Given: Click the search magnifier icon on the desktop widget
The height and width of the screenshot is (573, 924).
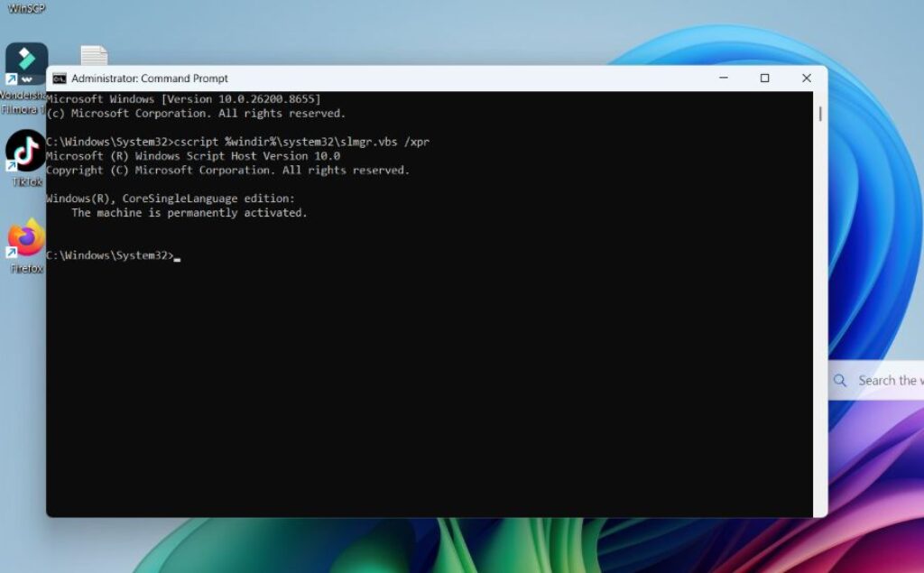Looking at the screenshot, I should point(840,380).
